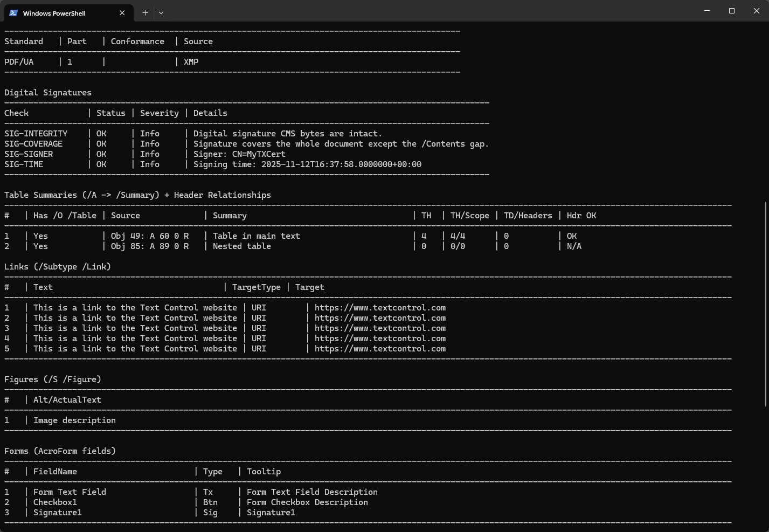Close the terminal window

pos(756,11)
